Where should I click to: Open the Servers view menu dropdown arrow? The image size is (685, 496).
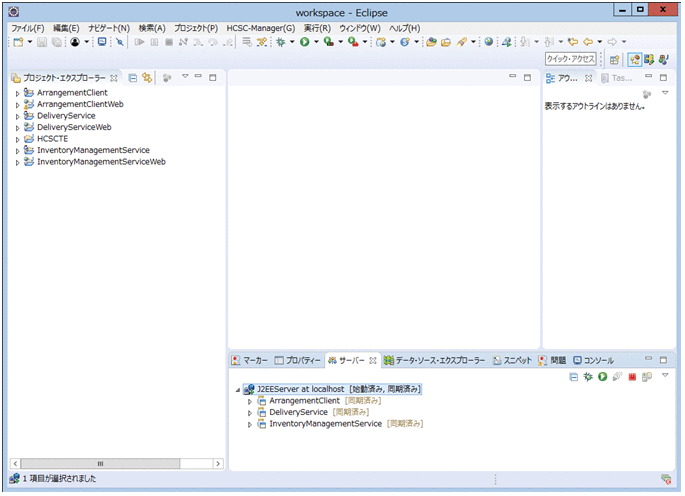665,376
